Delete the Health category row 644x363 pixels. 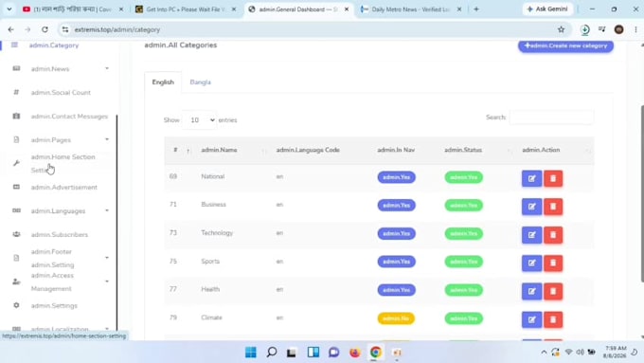pyautogui.click(x=553, y=291)
